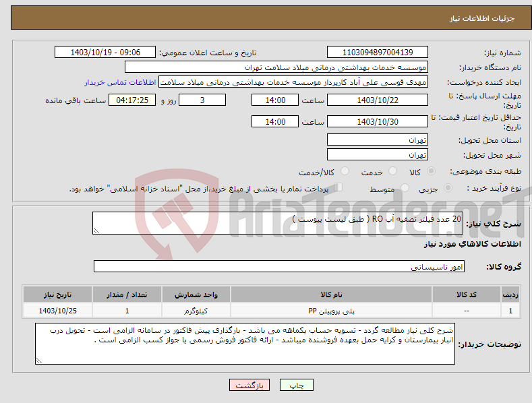The image size is (532, 403).
Task: Click the تاریخ نیاز column header
Action: pyautogui.click(x=57, y=294)
